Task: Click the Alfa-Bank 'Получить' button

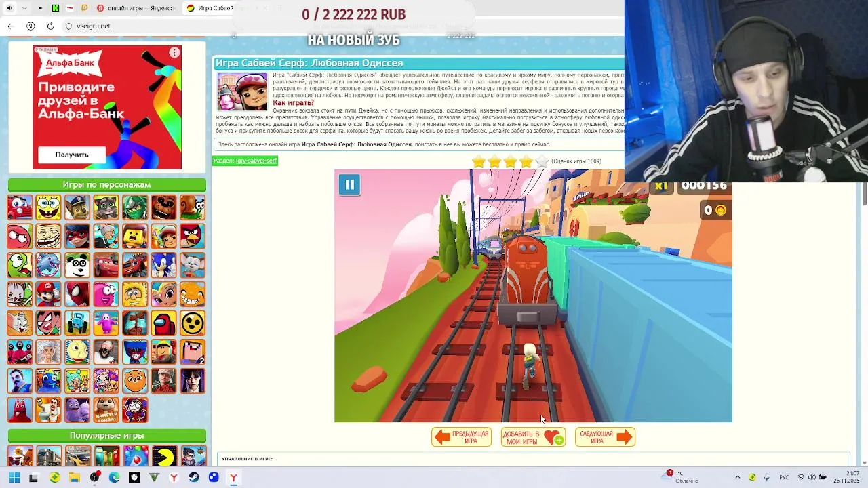Action: [72, 155]
